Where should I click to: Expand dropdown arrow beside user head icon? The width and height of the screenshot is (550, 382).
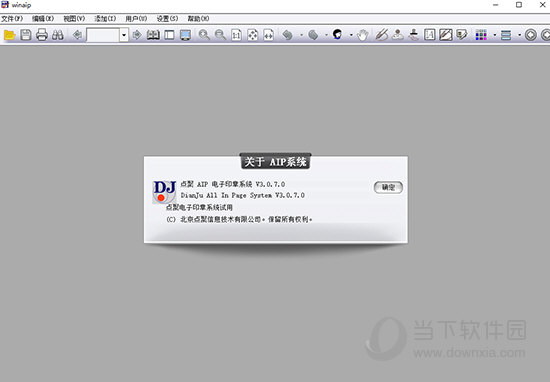click(351, 35)
